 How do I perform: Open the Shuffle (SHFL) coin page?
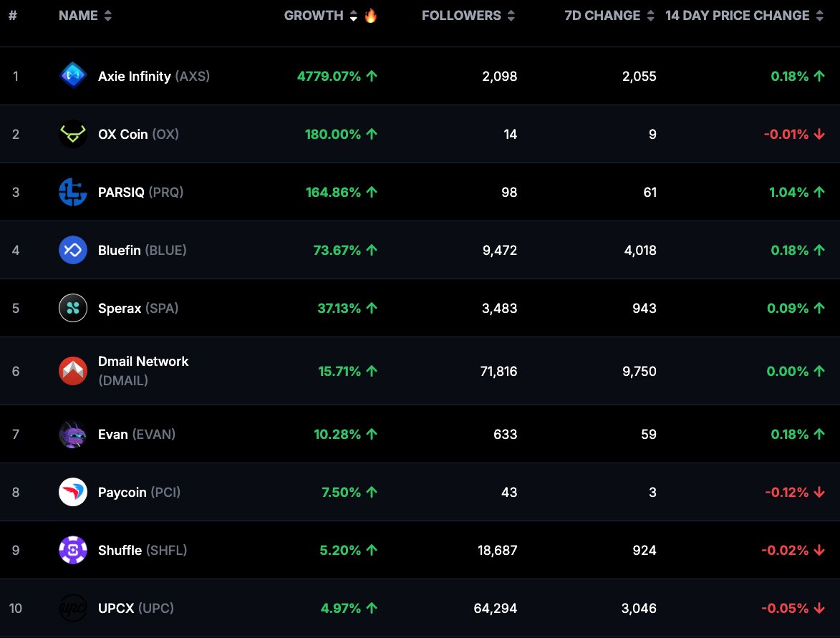(143, 550)
